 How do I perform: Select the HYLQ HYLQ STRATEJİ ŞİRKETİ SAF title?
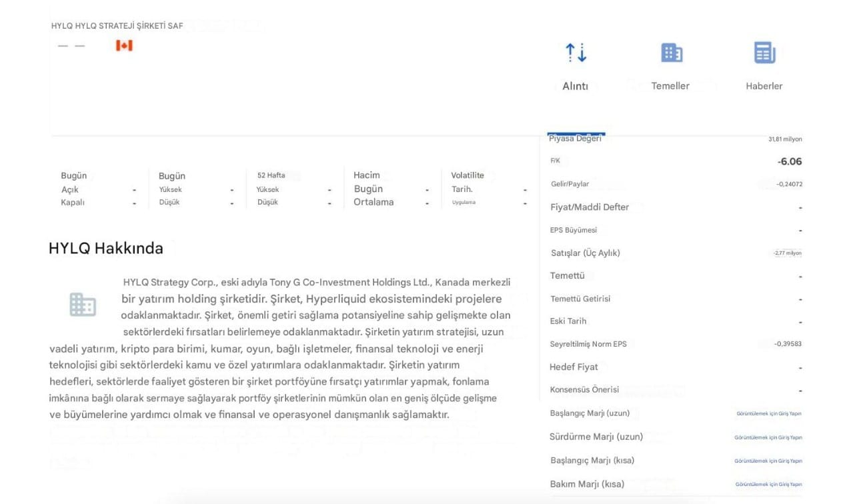click(117, 26)
